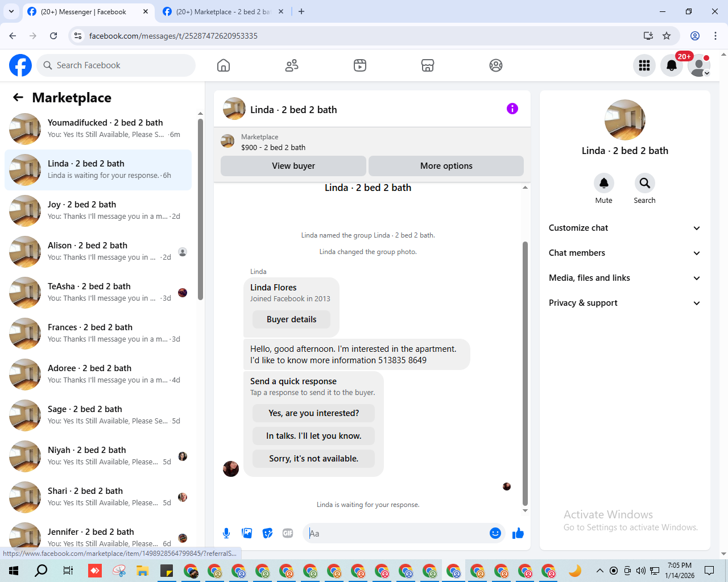The height and width of the screenshot is (582, 728).
Task: Close the Marketplace browser tab
Action: click(281, 11)
